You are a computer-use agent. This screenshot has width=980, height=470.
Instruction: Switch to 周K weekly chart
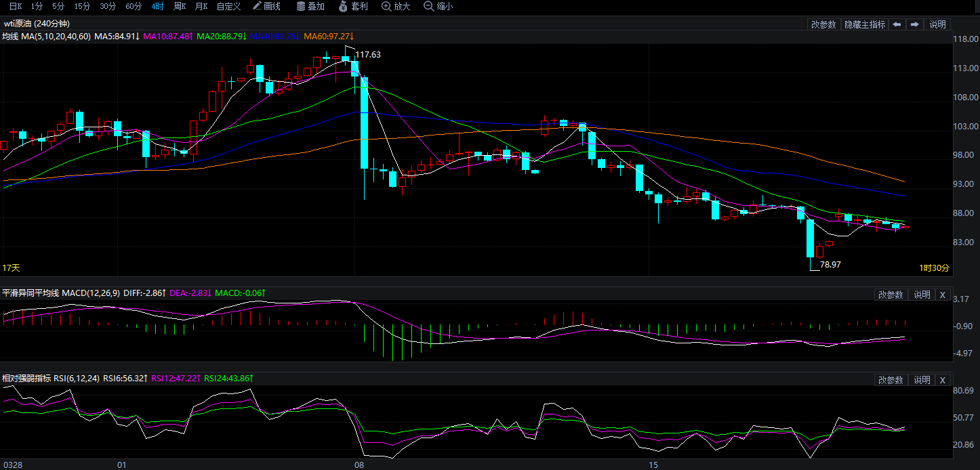(180, 6)
